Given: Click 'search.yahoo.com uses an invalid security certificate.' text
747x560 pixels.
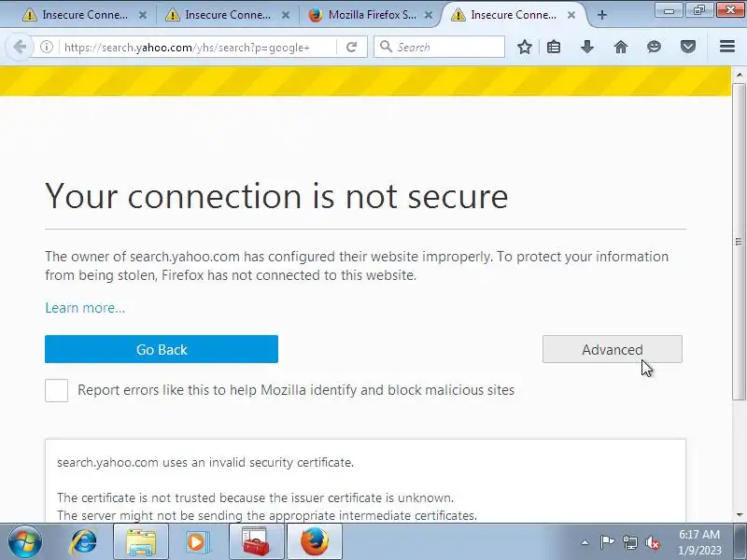Looking at the screenshot, I should click(x=205, y=462).
